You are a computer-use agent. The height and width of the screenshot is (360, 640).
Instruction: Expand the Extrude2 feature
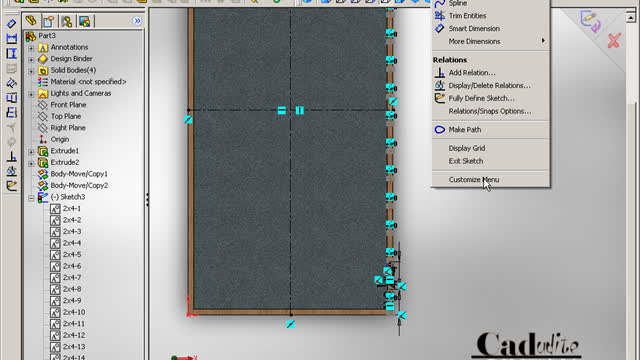(x=31, y=163)
